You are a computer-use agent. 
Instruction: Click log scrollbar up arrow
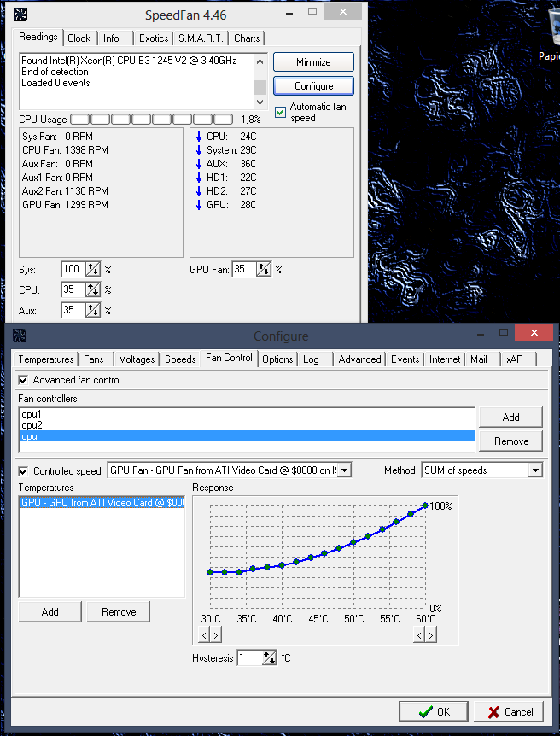[x=260, y=61]
